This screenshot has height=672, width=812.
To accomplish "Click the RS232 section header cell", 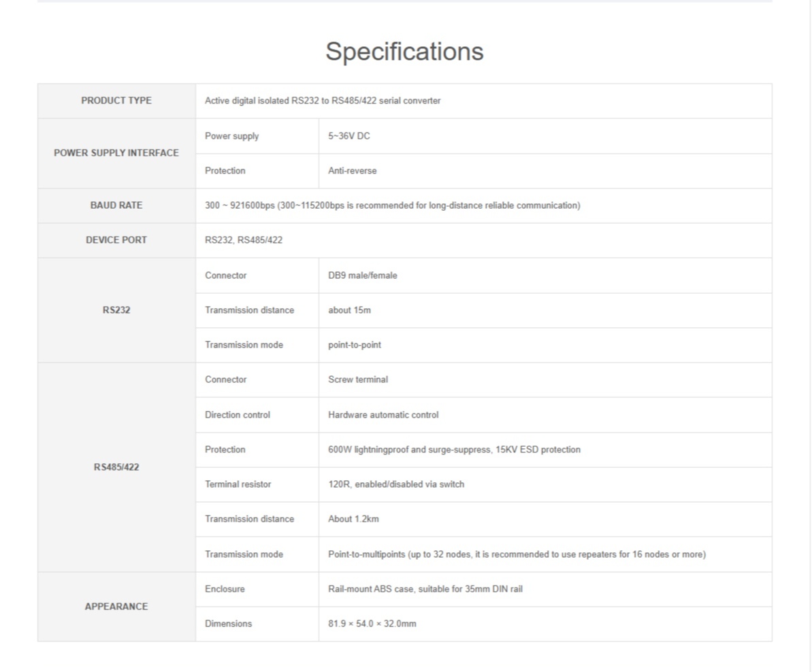I will pos(116,310).
